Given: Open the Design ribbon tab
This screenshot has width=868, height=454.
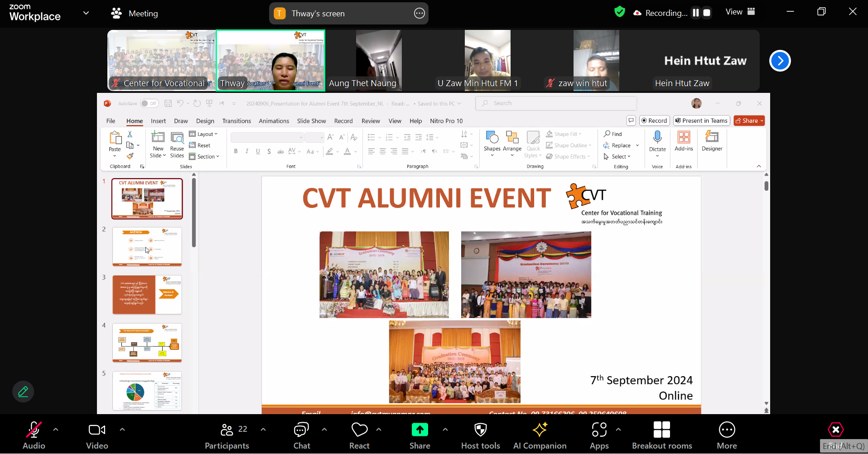Looking at the screenshot, I should [205, 121].
